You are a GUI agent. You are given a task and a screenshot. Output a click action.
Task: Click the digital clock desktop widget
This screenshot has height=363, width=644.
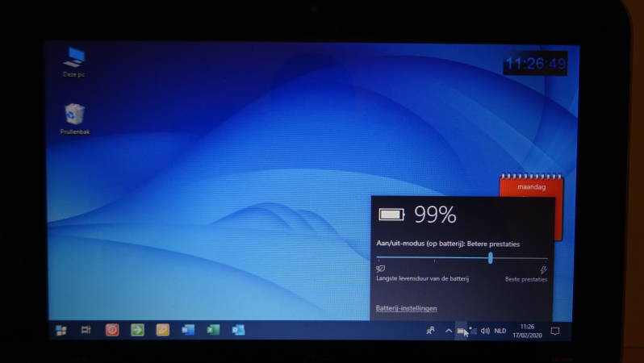pos(536,64)
